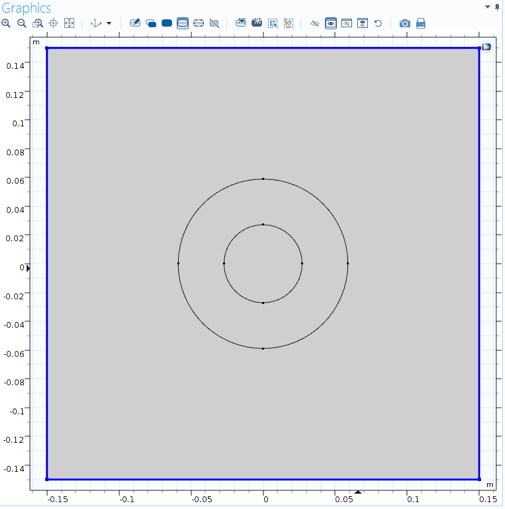Click the Graphics panel title tab
This screenshot has height=509, width=505.
(26, 8)
